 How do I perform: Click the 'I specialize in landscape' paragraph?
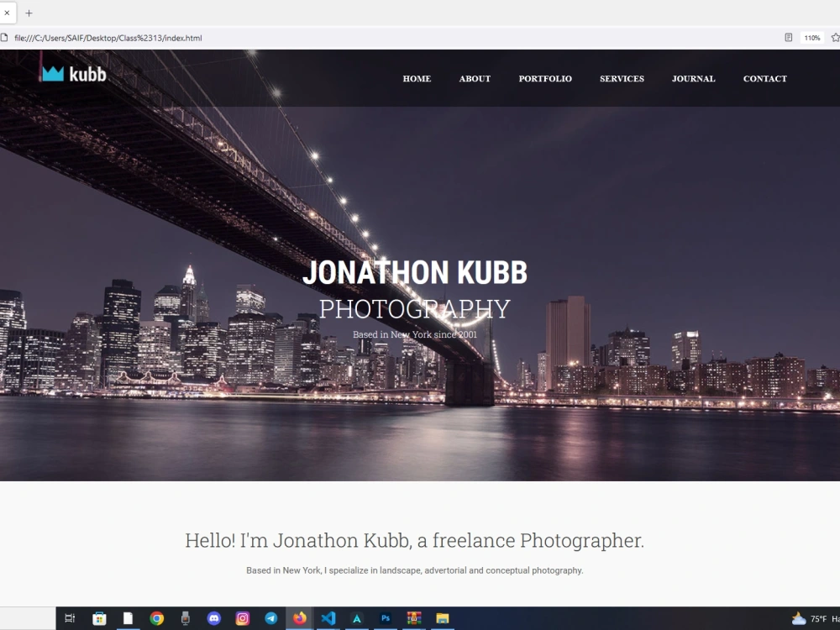415,570
